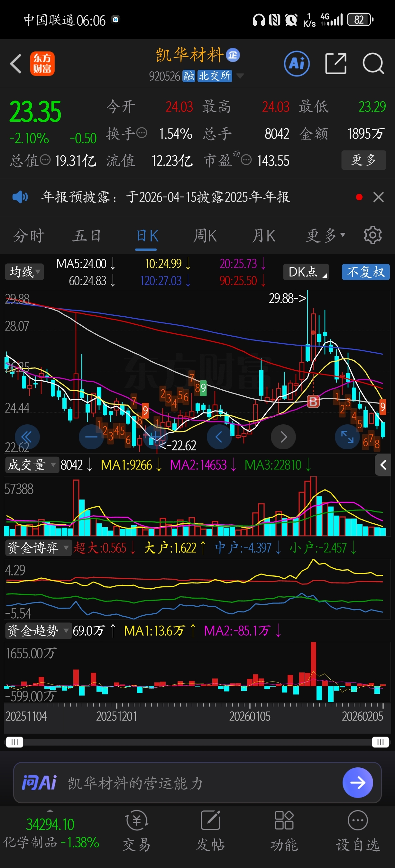This screenshot has width=395, height=868.
Task: Open 发帖 post icon
Action: point(211,832)
